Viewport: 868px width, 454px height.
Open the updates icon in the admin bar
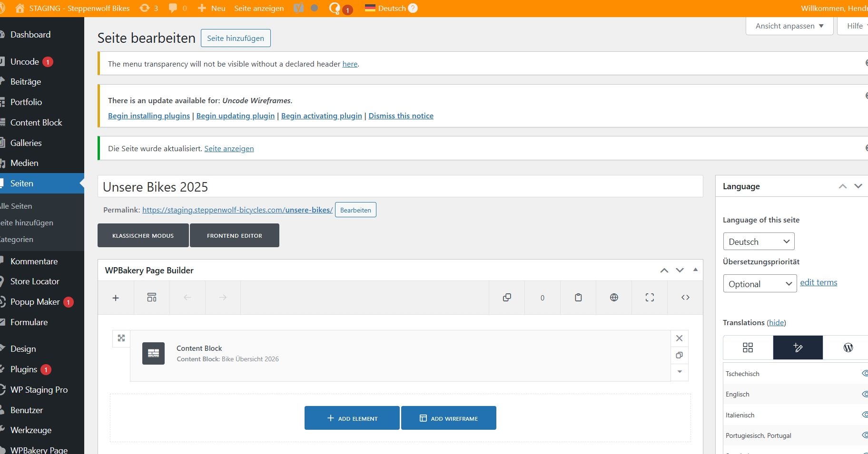[148, 8]
